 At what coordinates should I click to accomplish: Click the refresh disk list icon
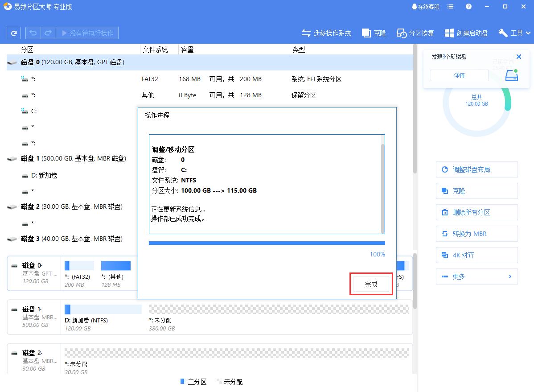14,33
